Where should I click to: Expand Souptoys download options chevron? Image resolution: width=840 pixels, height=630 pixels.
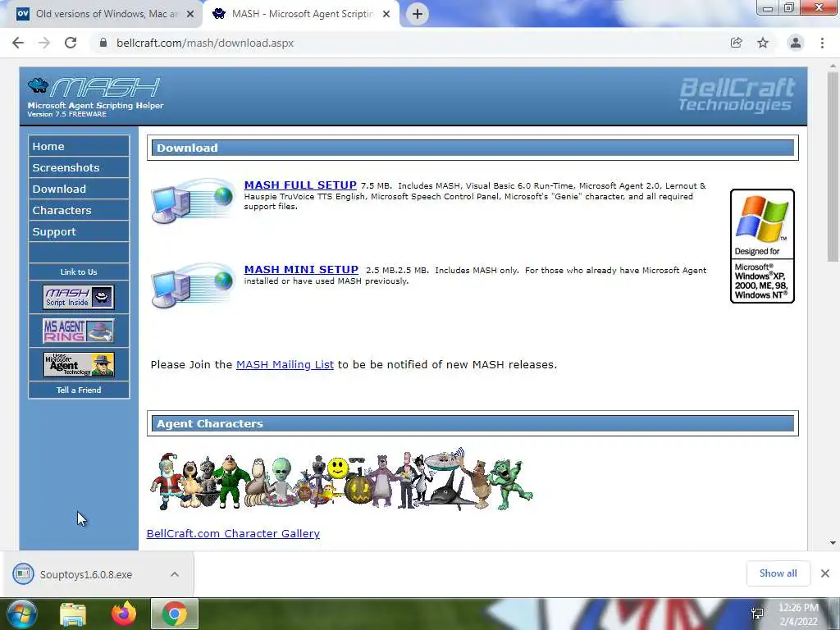pyautogui.click(x=175, y=574)
